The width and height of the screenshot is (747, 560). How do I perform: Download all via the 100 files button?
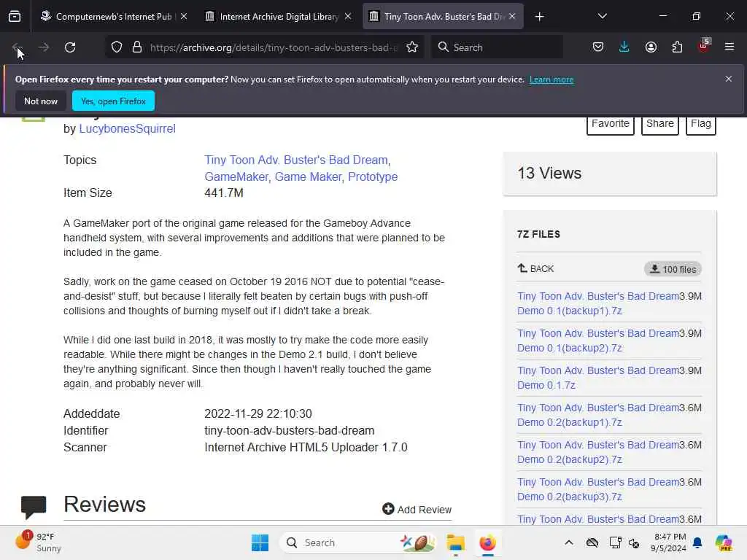point(673,269)
